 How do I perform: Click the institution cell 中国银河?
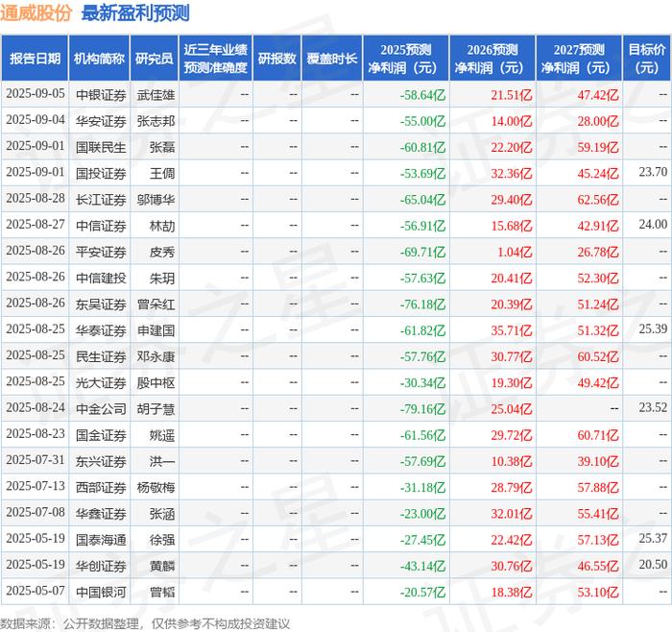(101, 592)
